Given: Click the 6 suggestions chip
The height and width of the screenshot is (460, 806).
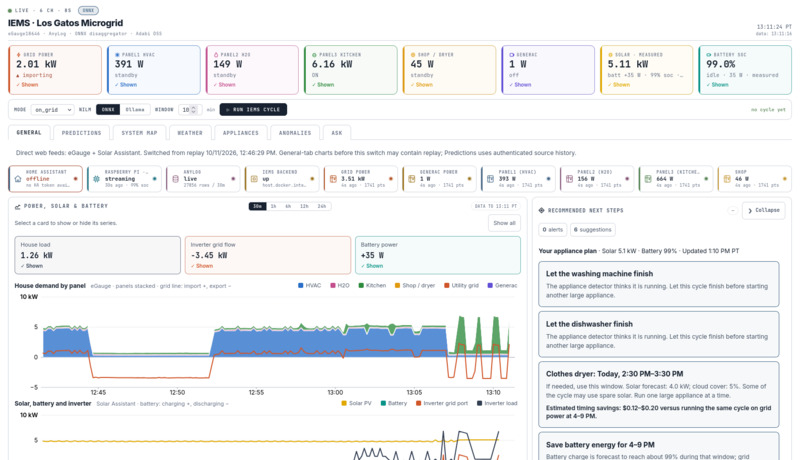Looking at the screenshot, I should [593, 230].
